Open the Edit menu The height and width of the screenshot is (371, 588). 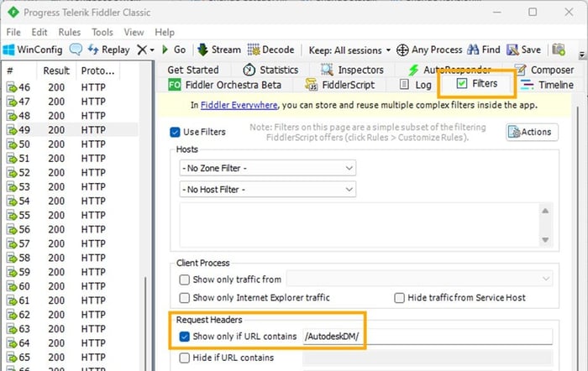pos(39,32)
